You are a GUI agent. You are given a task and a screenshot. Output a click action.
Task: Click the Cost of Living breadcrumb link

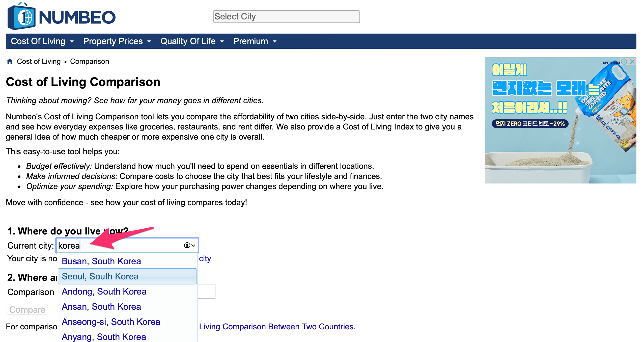[39, 61]
